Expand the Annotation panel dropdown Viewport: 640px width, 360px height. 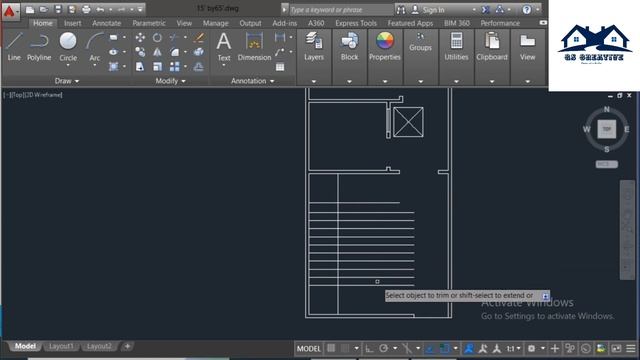[253, 81]
